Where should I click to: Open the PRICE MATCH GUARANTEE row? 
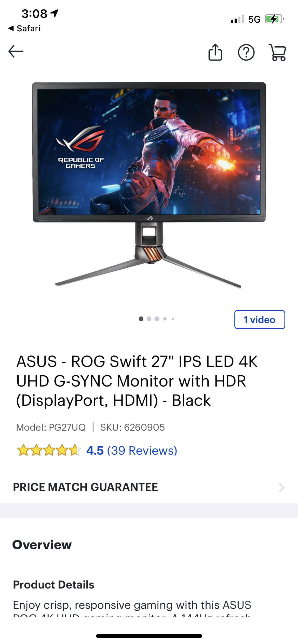[x=149, y=487]
